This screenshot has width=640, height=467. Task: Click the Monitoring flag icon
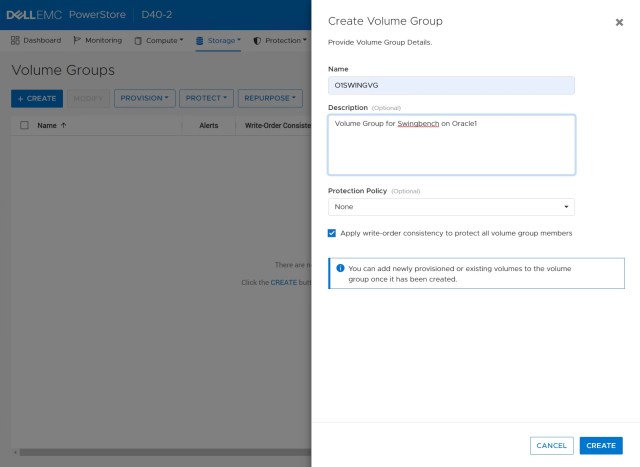pyautogui.click(x=77, y=41)
